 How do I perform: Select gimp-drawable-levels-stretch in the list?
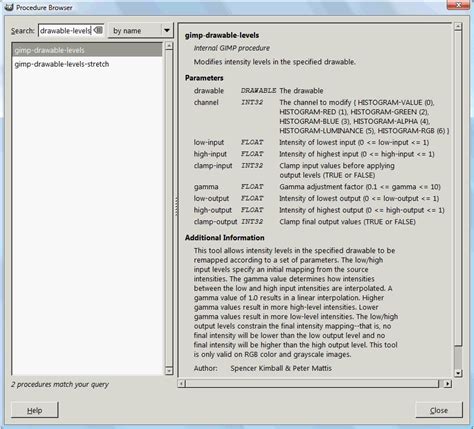87,64
